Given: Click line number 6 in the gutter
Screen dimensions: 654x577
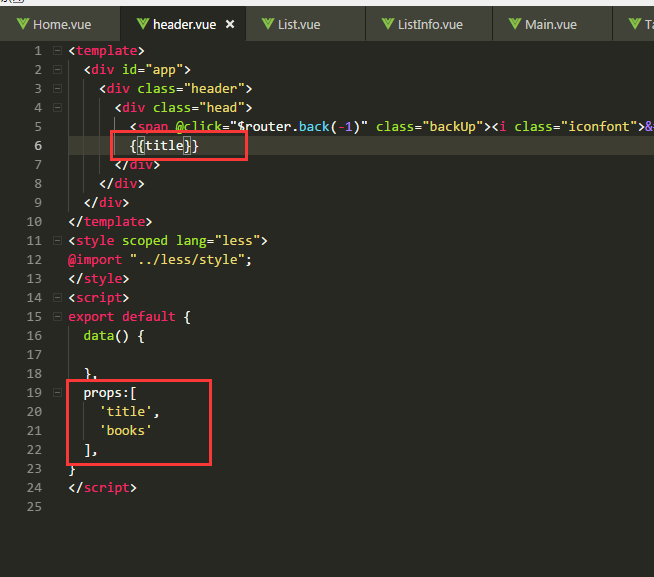Looking at the screenshot, I should (38, 146).
